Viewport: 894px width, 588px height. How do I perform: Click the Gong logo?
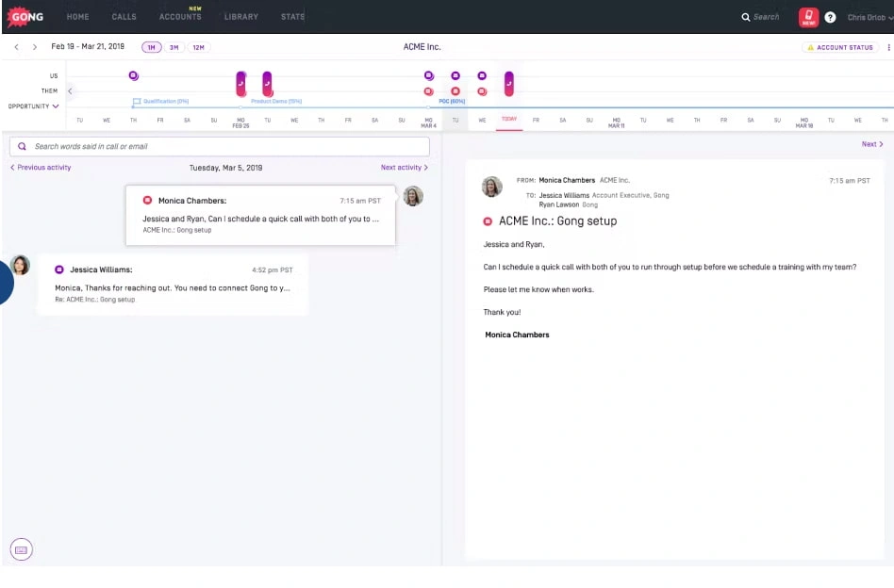point(25,17)
